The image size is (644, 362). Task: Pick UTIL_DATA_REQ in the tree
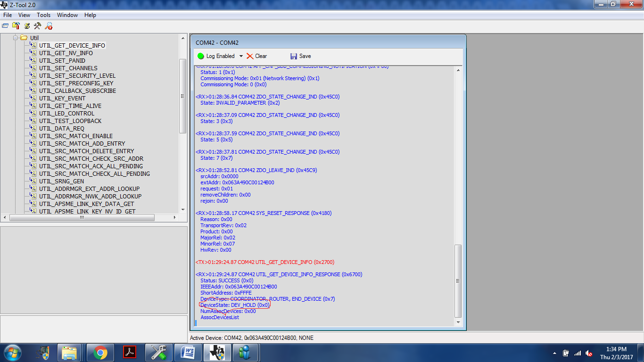[62, 129]
